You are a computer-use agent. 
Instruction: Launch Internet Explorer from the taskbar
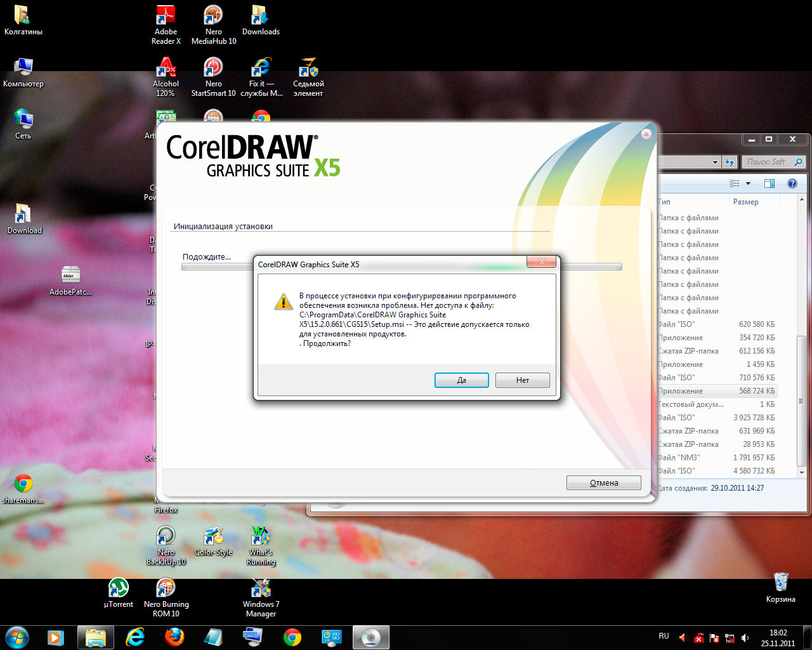click(x=135, y=637)
